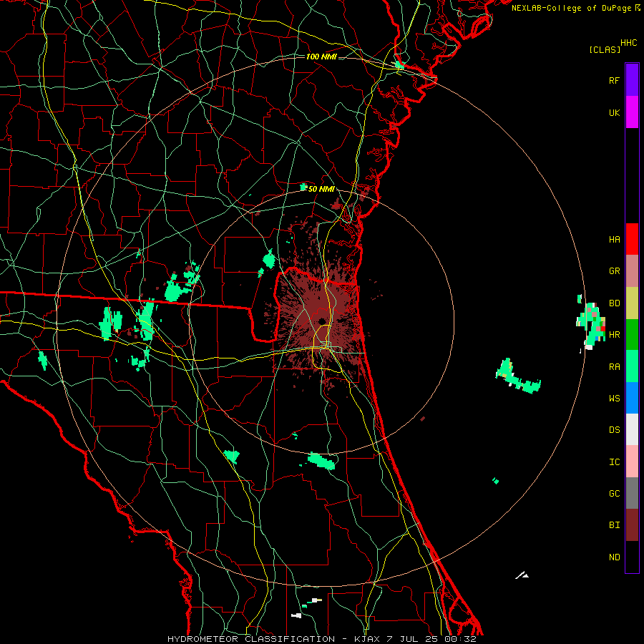644x644 pixels.
Task: Select the yellow BD legend swatch
Action: pyautogui.click(x=632, y=303)
